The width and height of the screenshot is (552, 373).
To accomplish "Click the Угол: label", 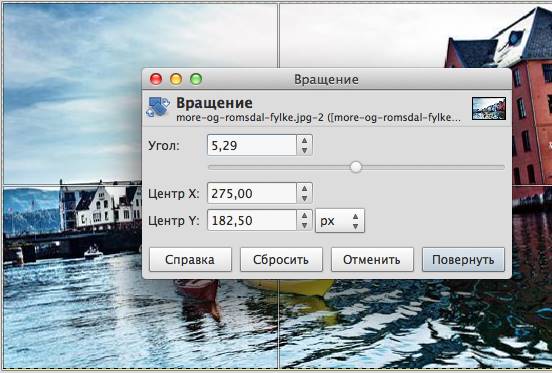I will click(x=164, y=145).
